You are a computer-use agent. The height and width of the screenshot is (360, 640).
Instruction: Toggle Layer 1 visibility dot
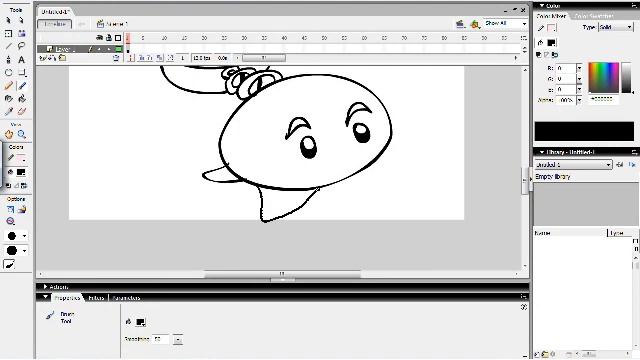tap(99, 49)
